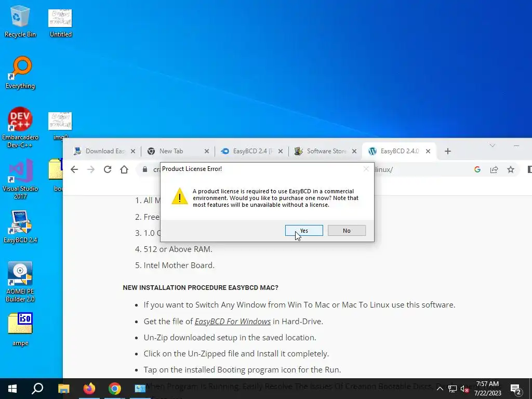The height and width of the screenshot is (399, 532).
Task: Open the taskbar clock showing 7:57 AM
Action: tap(487, 389)
